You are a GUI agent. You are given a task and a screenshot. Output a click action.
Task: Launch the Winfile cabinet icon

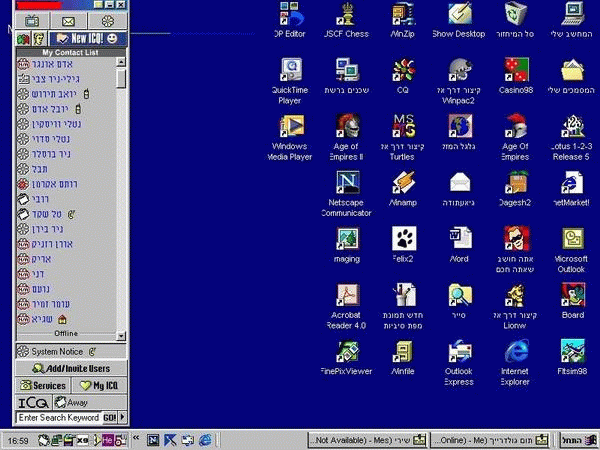point(403,357)
